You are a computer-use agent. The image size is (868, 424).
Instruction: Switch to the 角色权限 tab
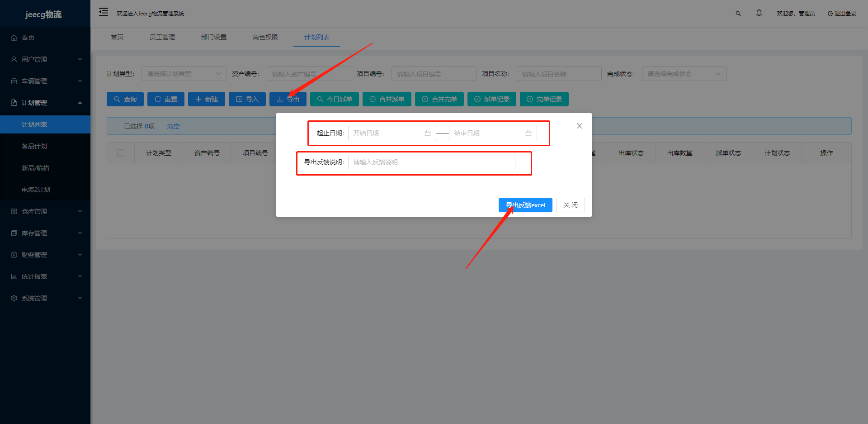coord(265,37)
